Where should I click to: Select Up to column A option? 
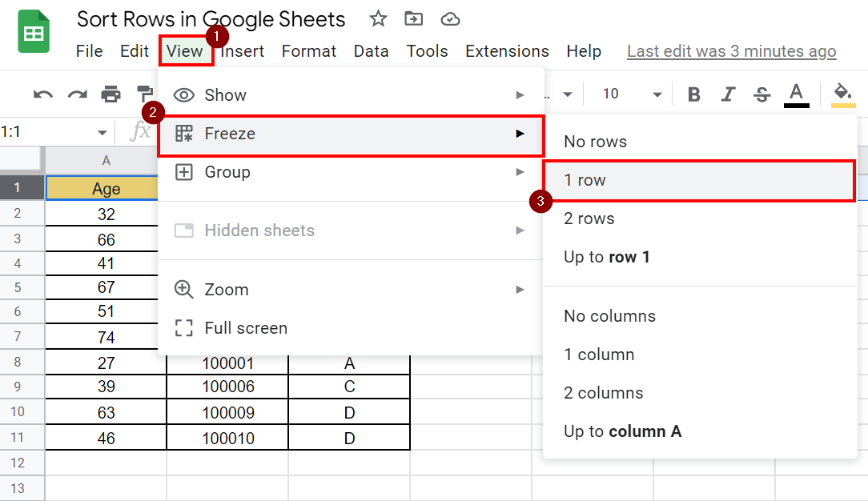click(x=700, y=431)
